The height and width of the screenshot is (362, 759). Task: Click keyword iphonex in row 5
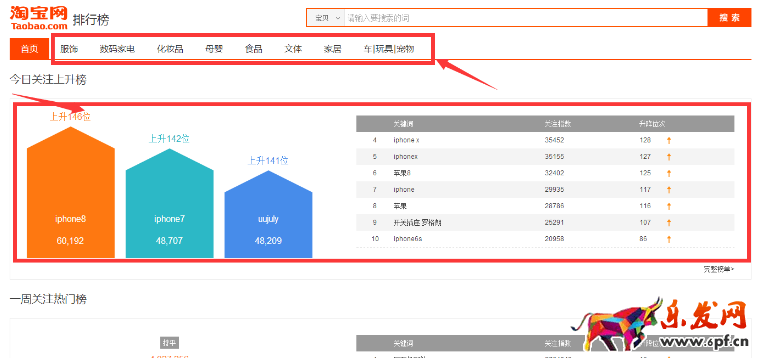(x=406, y=157)
